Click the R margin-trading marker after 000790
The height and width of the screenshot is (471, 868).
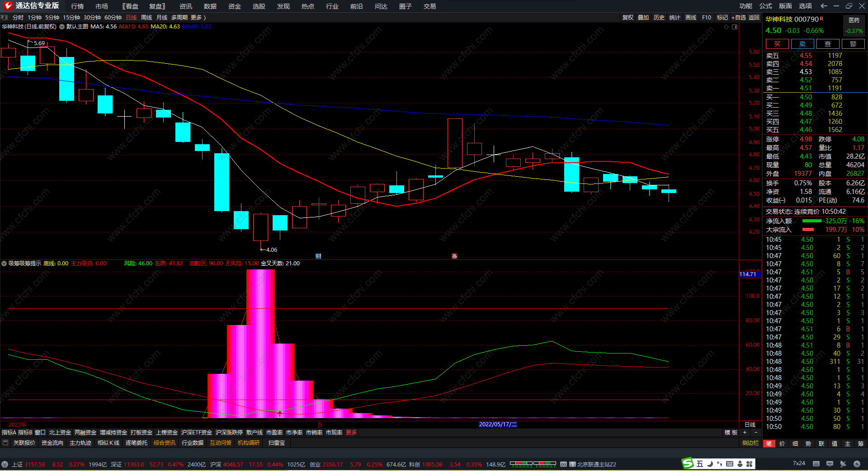click(x=821, y=19)
